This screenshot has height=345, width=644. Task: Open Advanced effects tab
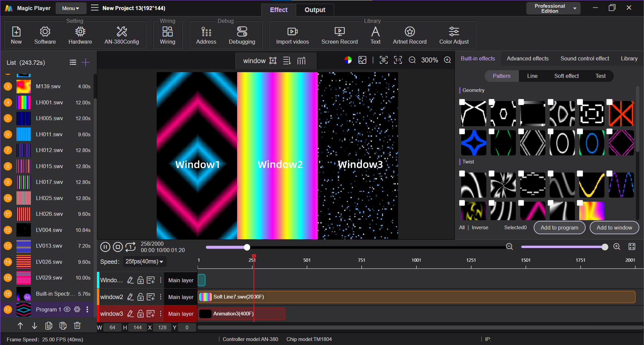528,58
